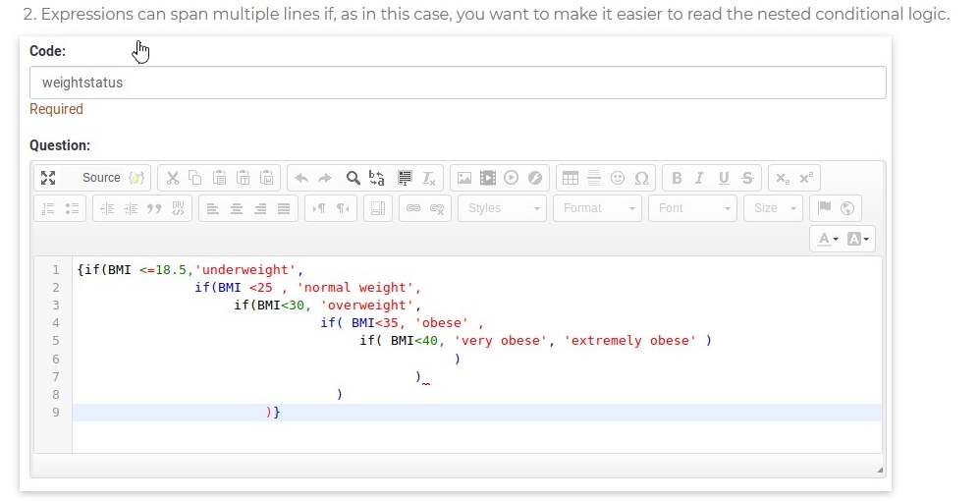Image resolution: width=980 pixels, height=501 pixels.
Task: Click the LimeSurvey expression placeholder icon
Action: 137,178
